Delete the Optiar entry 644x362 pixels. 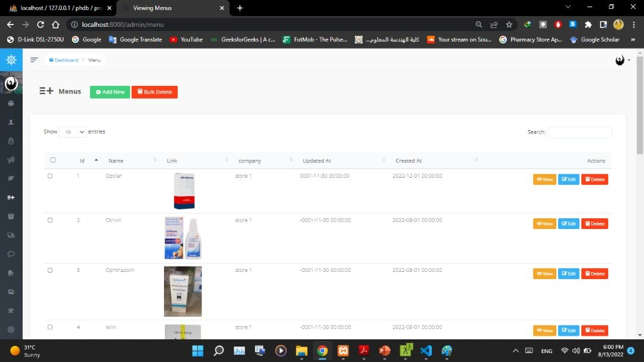(595, 180)
